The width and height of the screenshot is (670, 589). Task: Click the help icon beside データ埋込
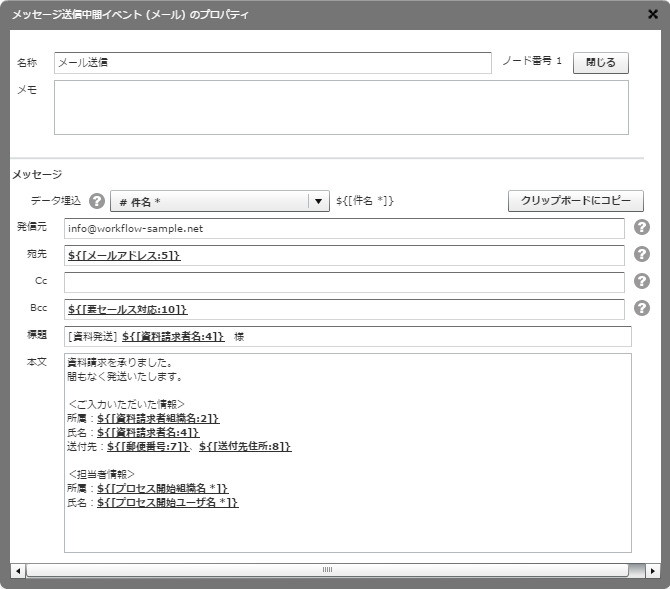[97, 201]
